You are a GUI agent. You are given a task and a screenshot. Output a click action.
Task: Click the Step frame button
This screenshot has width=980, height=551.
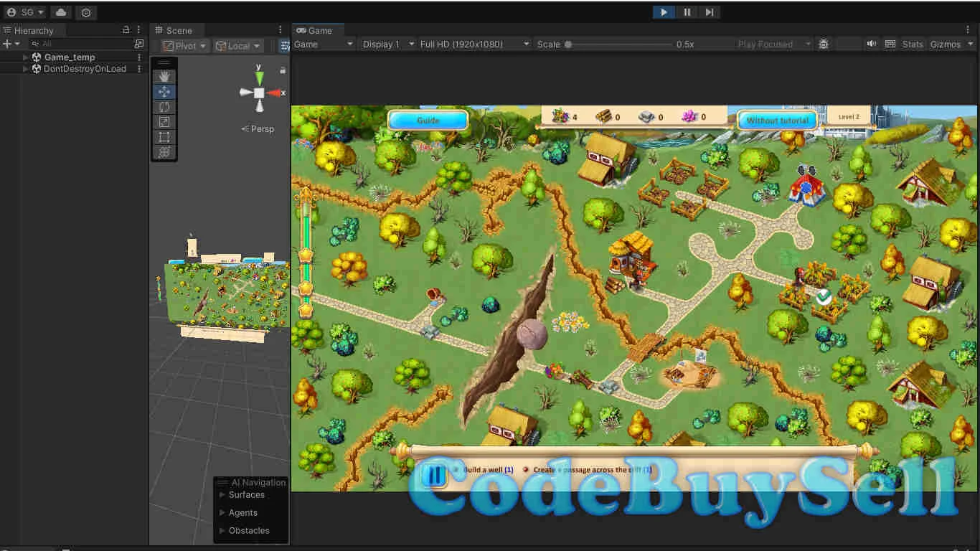click(709, 12)
